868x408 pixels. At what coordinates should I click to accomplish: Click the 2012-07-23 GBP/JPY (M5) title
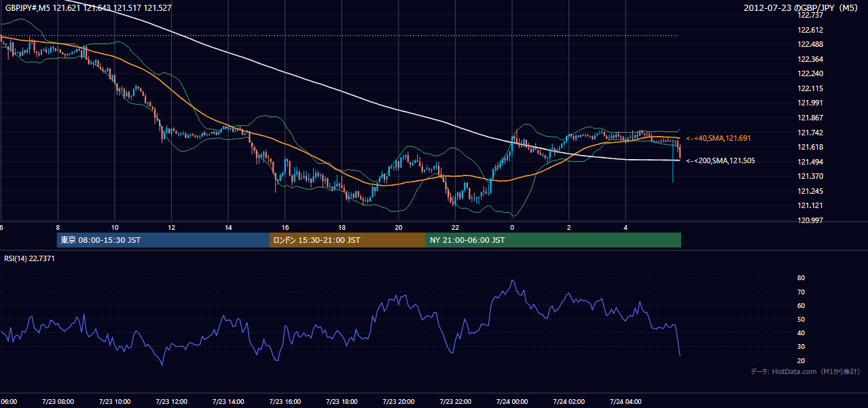point(801,7)
